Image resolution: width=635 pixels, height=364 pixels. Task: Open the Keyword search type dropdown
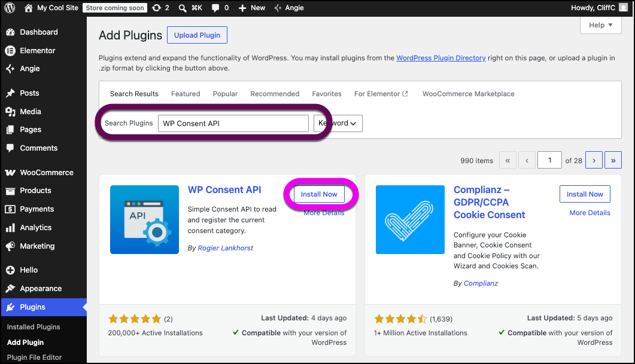338,123
